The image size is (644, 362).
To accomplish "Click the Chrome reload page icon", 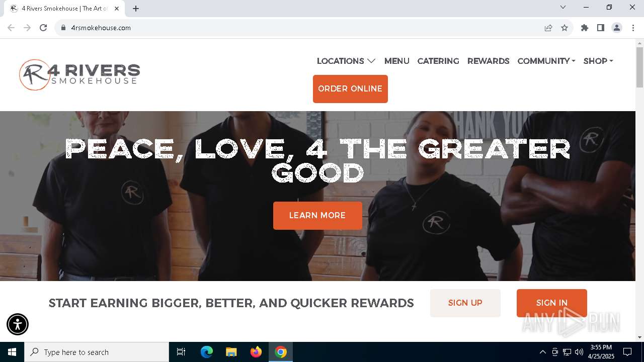I will tap(43, 28).
